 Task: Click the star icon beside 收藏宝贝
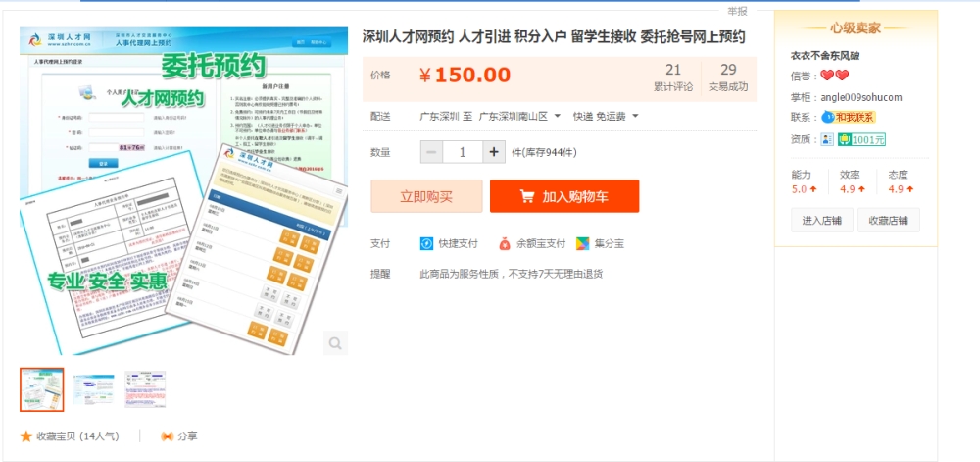tap(25, 436)
